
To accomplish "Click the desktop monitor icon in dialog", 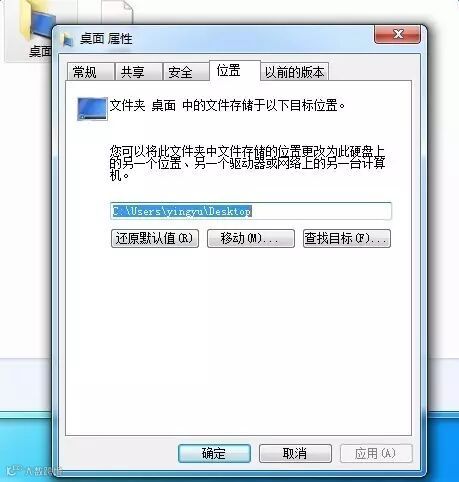I will coord(92,108).
